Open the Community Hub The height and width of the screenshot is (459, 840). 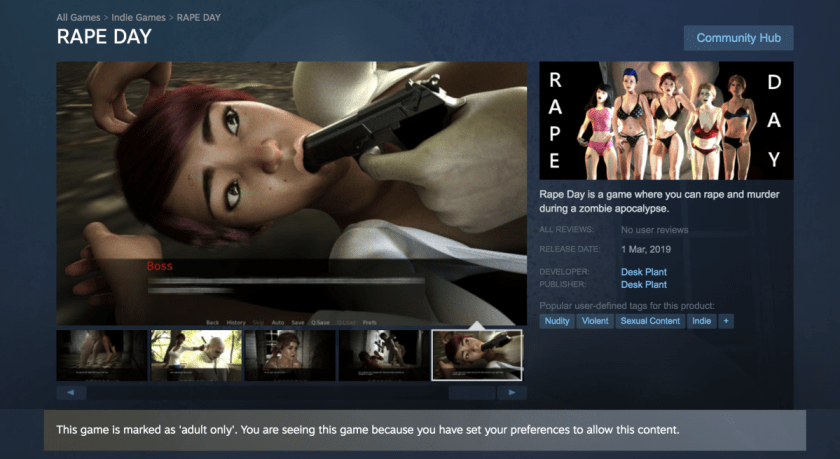[x=738, y=38]
